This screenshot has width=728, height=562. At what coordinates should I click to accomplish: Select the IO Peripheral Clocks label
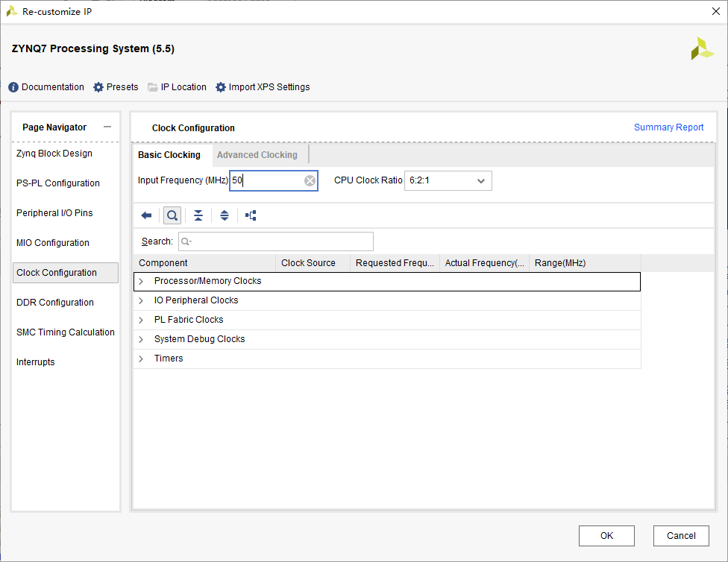[x=196, y=300]
